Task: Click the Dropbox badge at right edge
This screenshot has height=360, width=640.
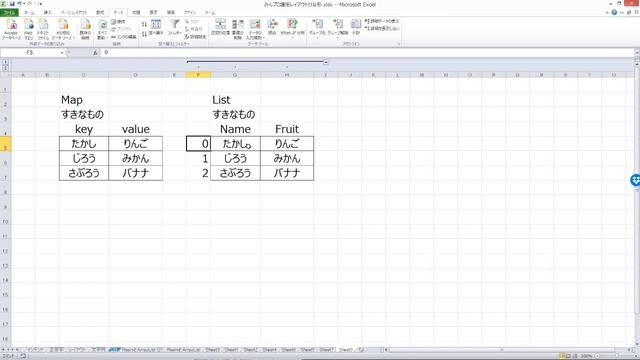Action: [635, 180]
